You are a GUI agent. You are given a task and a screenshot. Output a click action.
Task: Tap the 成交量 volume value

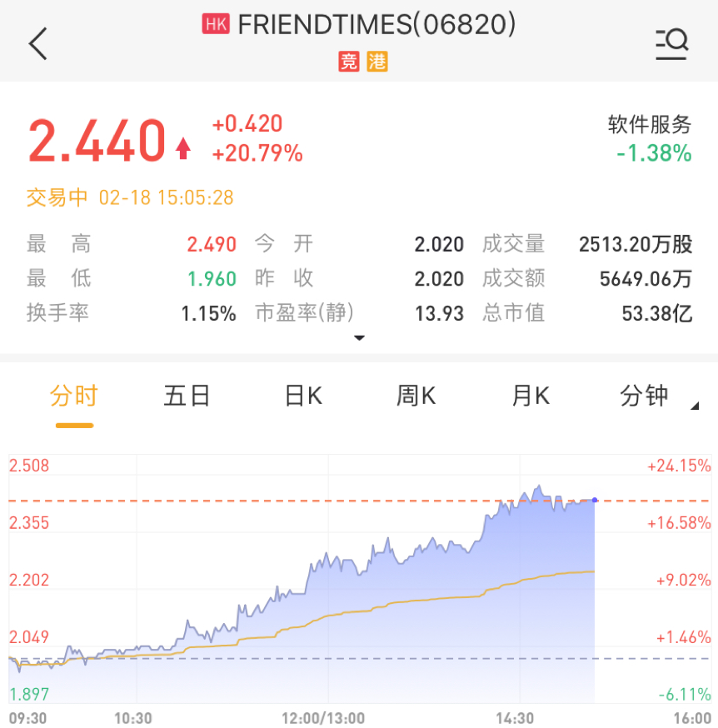[635, 244]
